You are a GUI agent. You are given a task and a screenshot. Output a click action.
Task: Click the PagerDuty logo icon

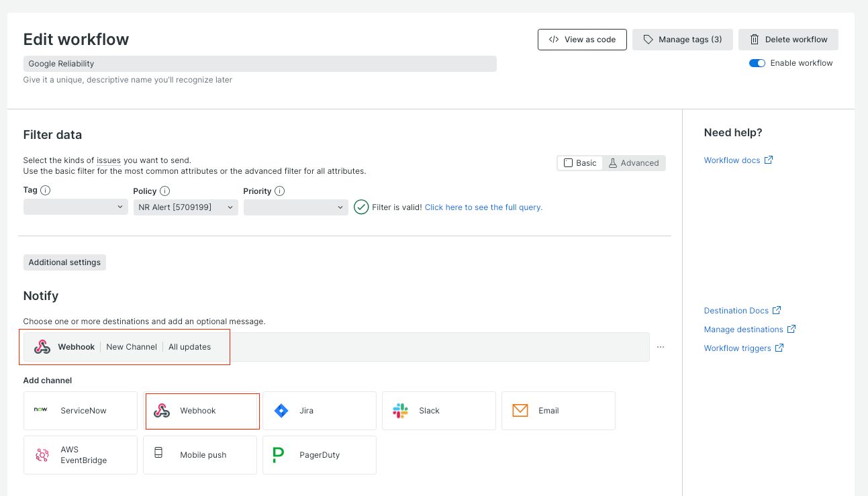point(279,455)
